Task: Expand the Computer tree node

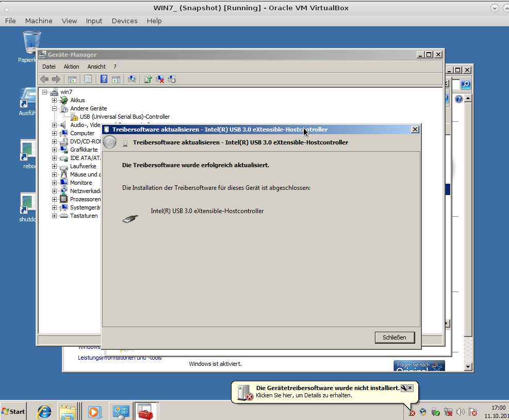Action: [x=54, y=133]
